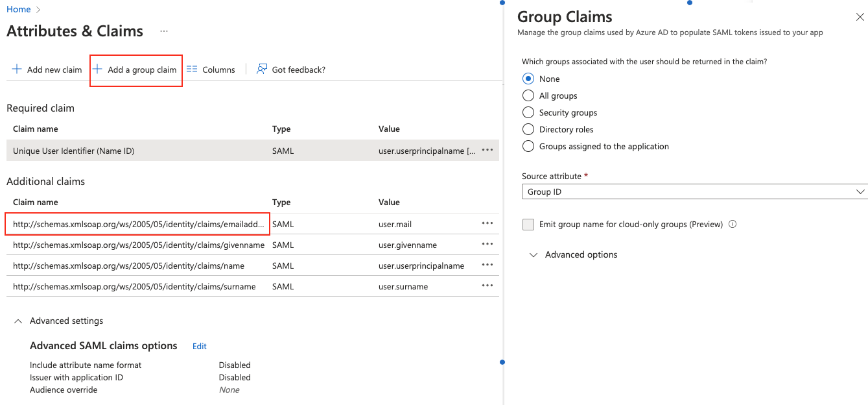Click the Got feedback smiley icon
Image resolution: width=868 pixels, height=405 pixels.
coord(261,68)
